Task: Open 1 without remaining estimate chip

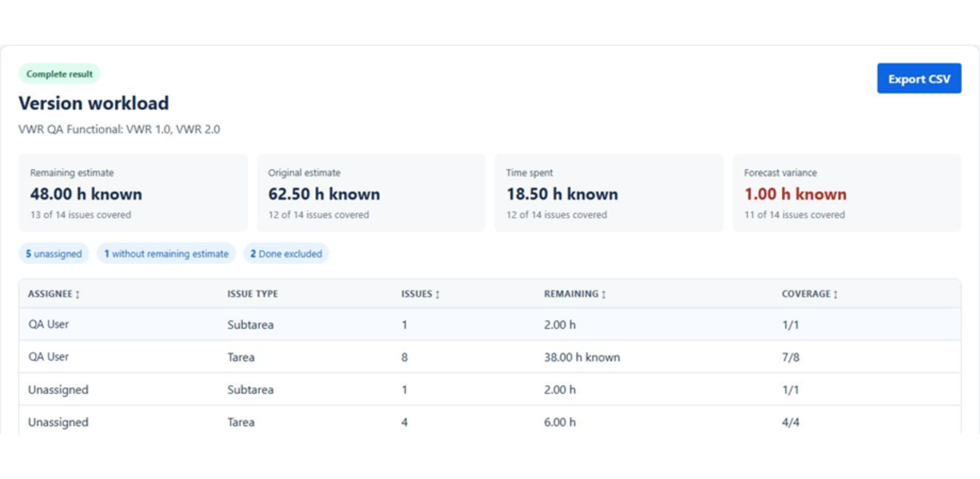Action: (166, 254)
